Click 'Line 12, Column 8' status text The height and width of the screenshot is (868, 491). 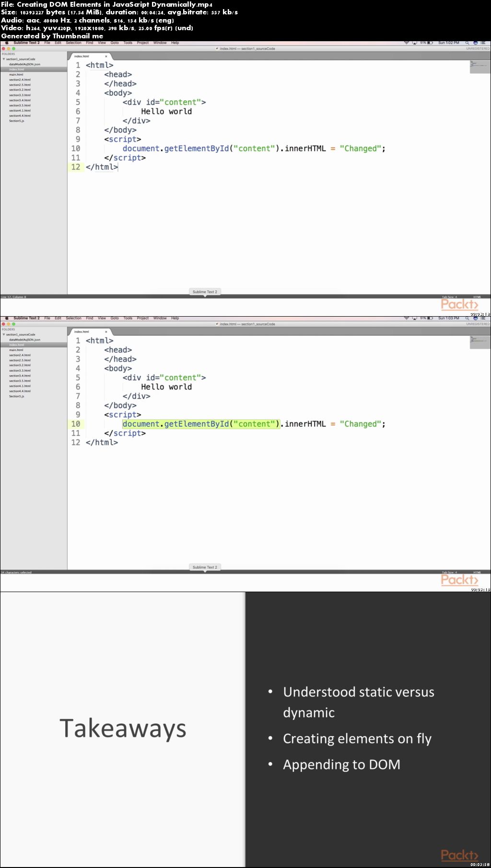point(13,297)
